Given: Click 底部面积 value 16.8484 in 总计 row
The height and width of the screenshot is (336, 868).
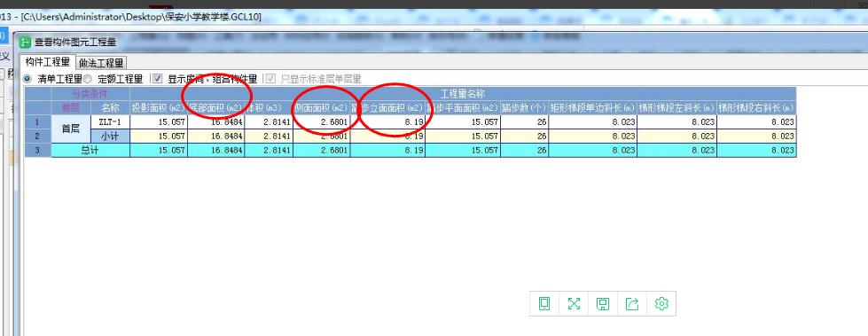Looking at the screenshot, I should click(x=216, y=151).
